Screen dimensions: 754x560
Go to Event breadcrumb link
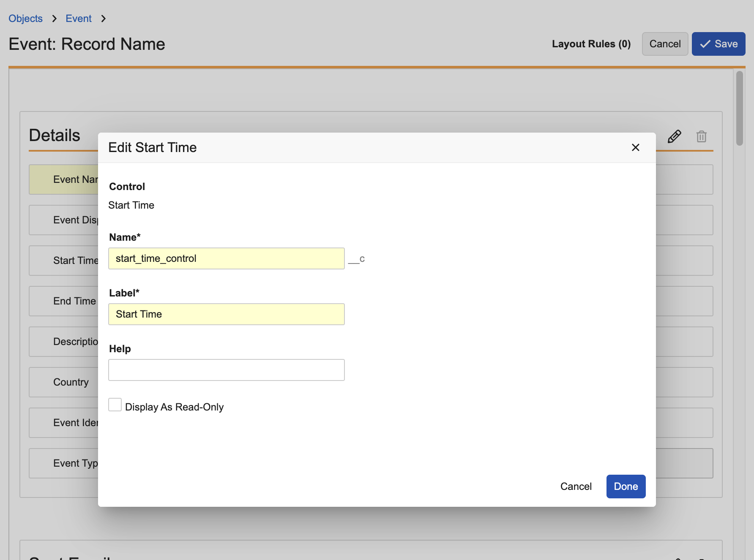[x=79, y=19]
